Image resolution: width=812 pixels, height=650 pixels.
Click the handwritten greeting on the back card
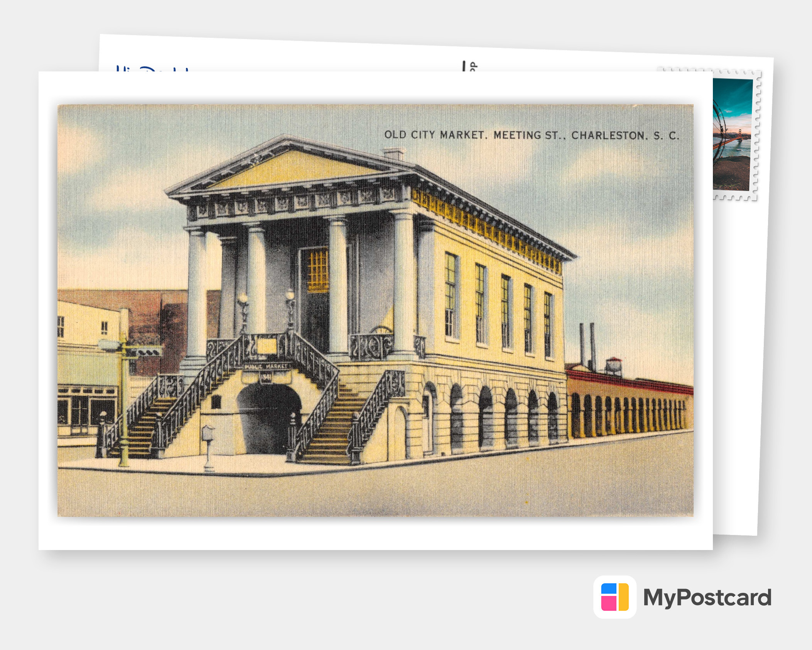tap(153, 69)
